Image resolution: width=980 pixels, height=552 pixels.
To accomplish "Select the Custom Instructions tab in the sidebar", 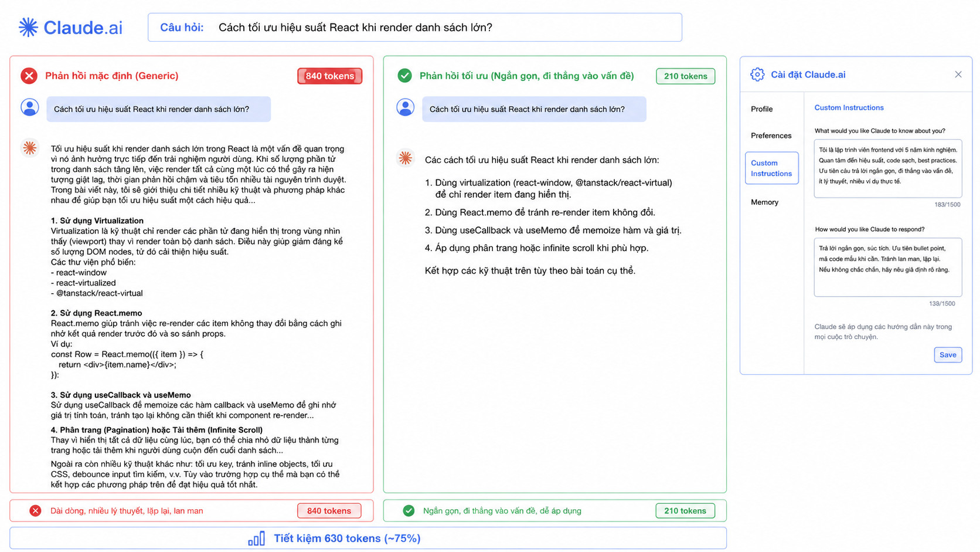I will coord(771,168).
